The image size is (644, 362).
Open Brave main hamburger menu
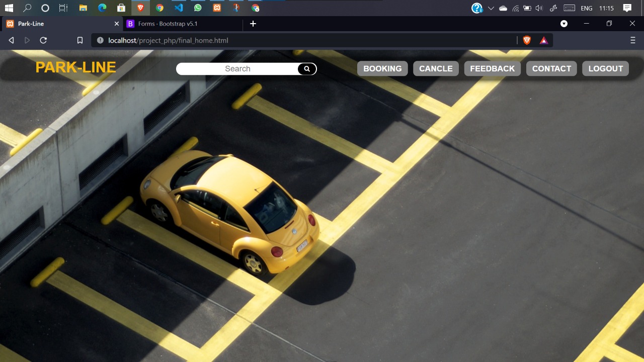tap(633, 40)
